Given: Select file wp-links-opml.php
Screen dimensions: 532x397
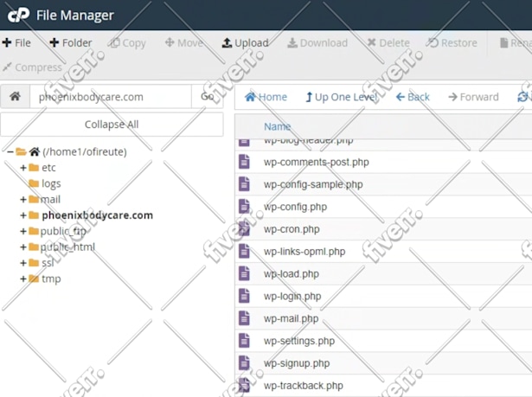Looking at the screenshot, I should coord(304,252).
